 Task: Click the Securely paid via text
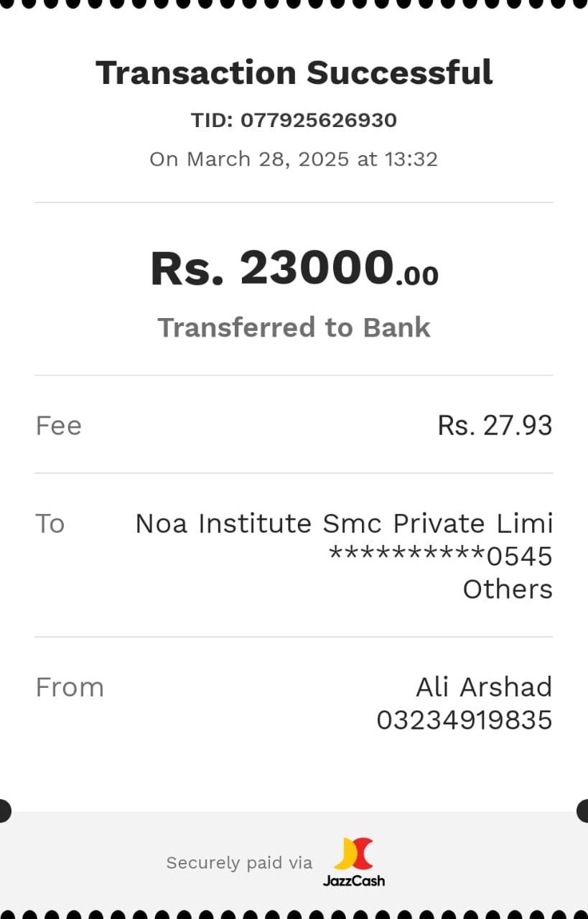(x=239, y=863)
